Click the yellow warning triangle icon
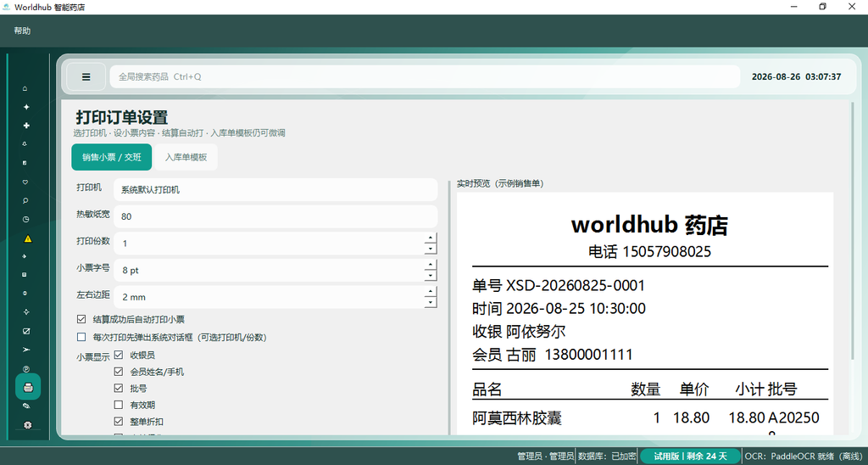The height and width of the screenshot is (465, 868). [28, 239]
